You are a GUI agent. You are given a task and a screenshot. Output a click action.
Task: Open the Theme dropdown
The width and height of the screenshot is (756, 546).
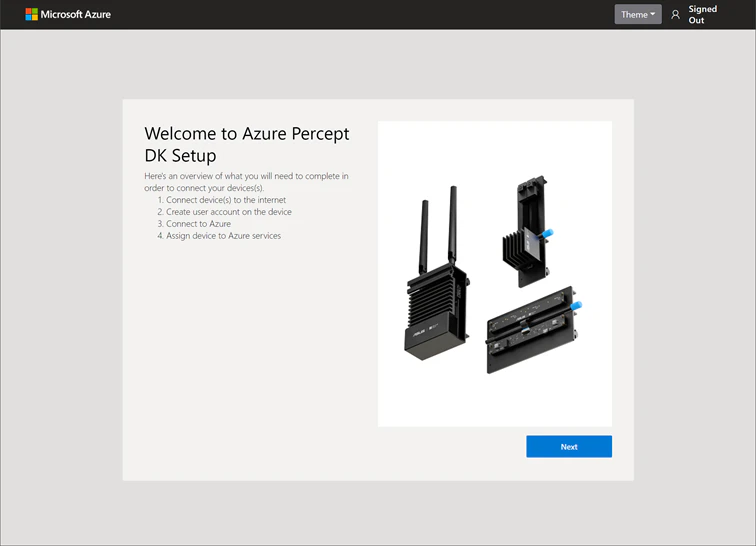coord(637,14)
